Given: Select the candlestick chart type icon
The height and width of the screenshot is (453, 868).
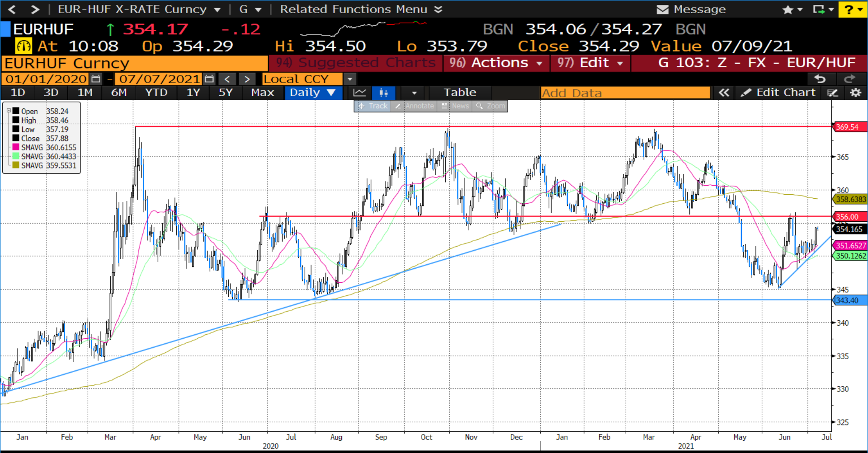Looking at the screenshot, I should tap(383, 93).
